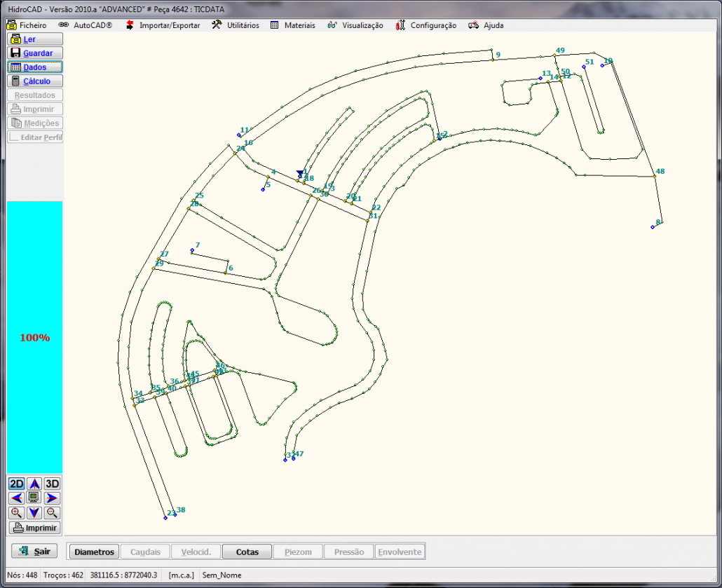Open the Ficheiro menu
This screenshot has width=722, height=588.
tap(27, 25)
